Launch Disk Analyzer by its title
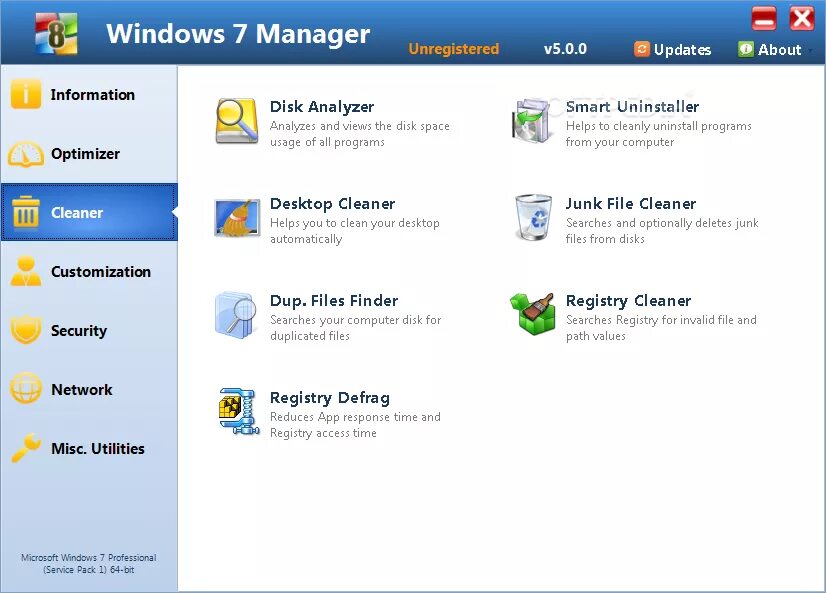 click(x=322, y=107)
